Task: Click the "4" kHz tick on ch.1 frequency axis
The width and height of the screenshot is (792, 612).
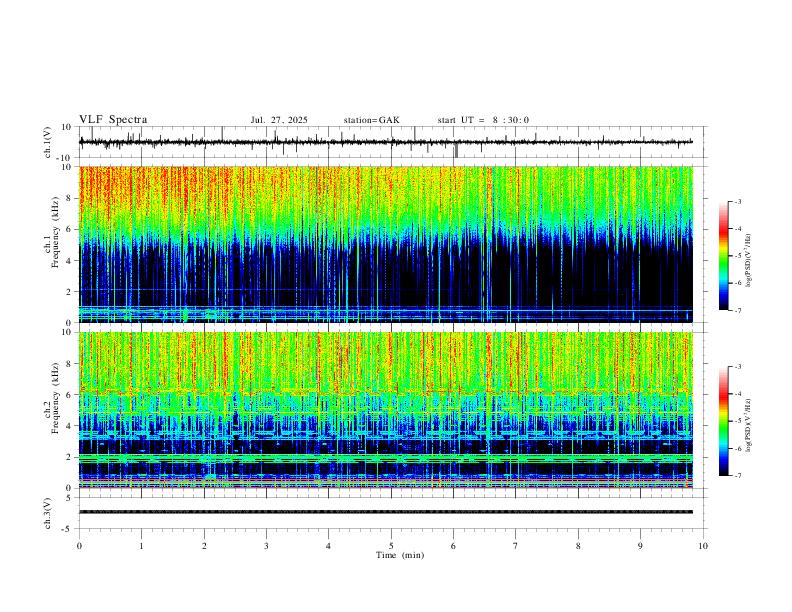Action: click(69, 261)
